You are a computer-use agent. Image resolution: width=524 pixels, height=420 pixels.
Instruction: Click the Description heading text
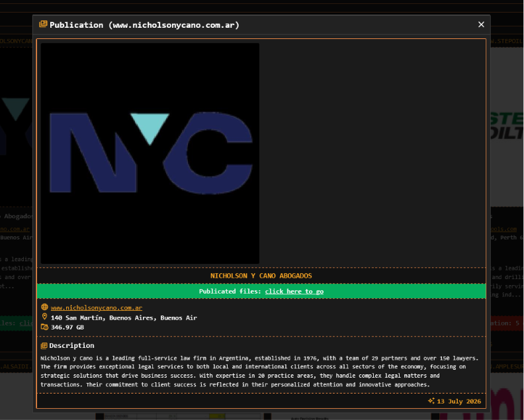click(71, 345)
